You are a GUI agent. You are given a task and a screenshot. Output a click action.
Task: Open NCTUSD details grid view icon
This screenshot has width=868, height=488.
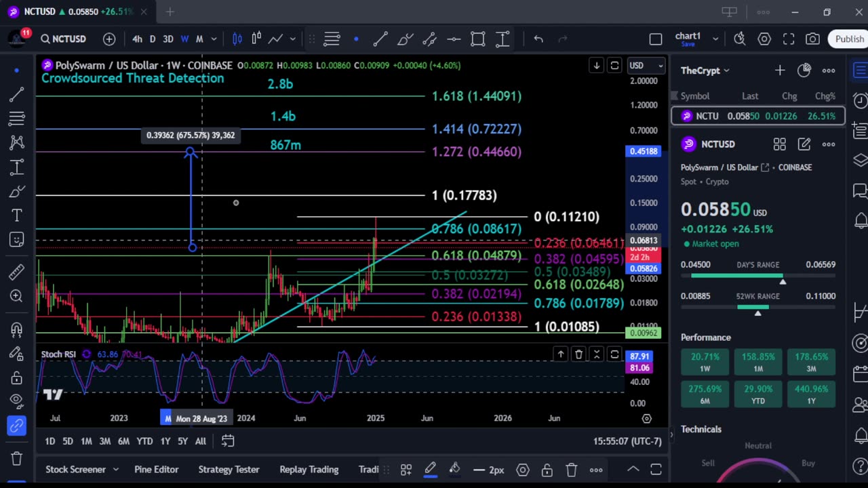(x=780, y=144)
